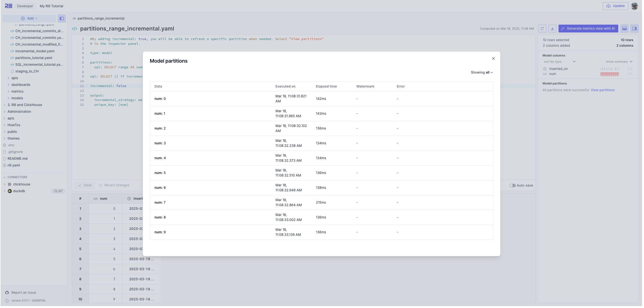Open the Showing all filter dropdown
The height and width of the screenshot is (308, 644).
click(x=482, y=72)
